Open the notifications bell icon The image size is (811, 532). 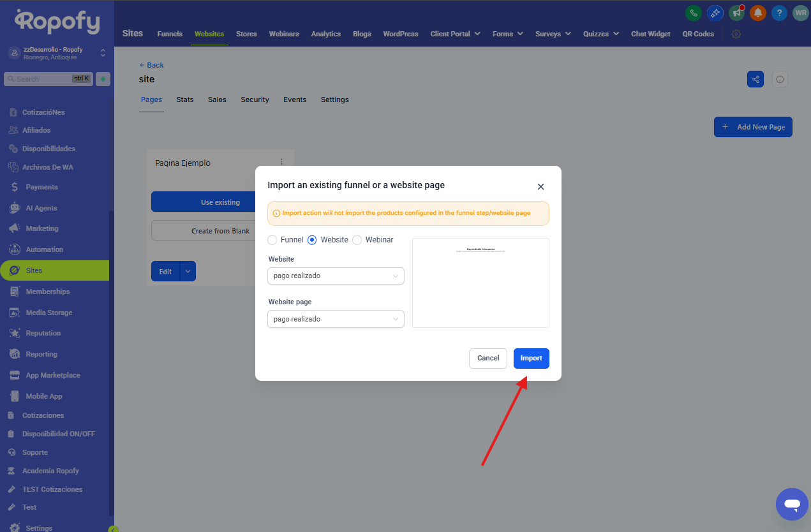coord(758,13)
